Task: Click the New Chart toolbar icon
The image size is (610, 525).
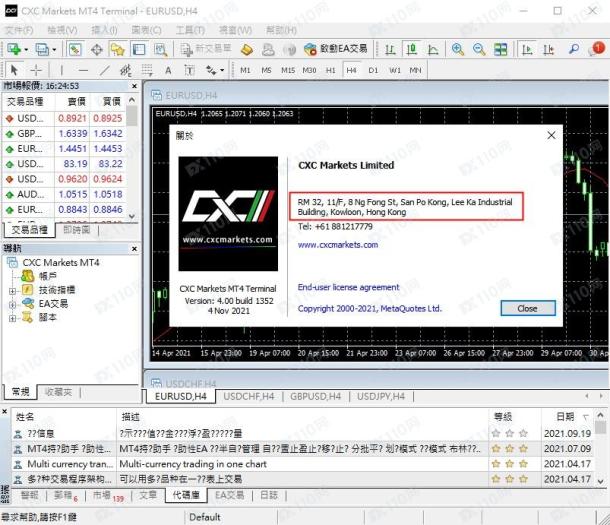Action: tap(14, 49)
